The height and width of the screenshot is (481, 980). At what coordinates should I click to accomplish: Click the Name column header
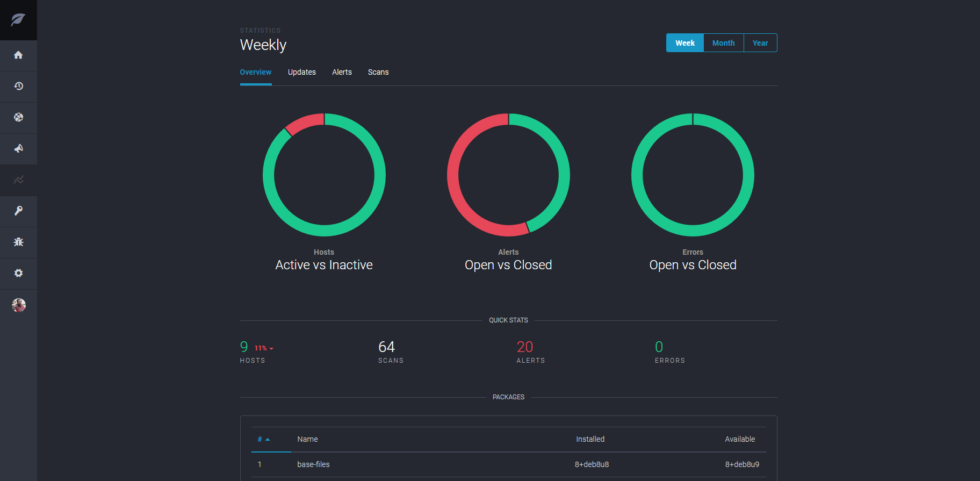coord(308,439)
